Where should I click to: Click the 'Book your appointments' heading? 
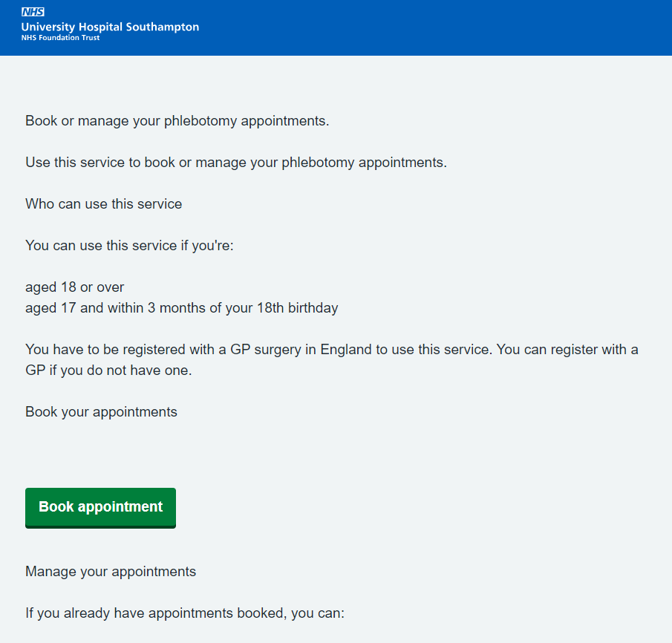pyautogui.click(x=101, y=411)
